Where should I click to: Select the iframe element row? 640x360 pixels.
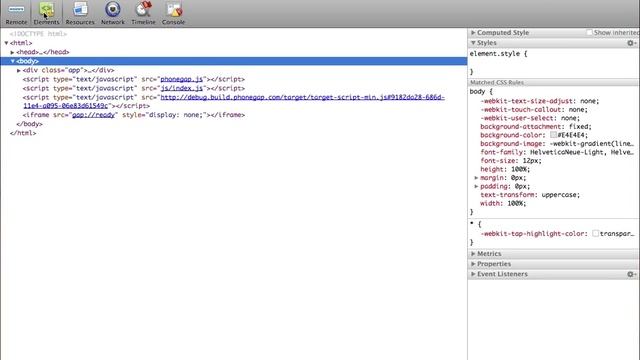pyautogui.click(x=134, y=115)
